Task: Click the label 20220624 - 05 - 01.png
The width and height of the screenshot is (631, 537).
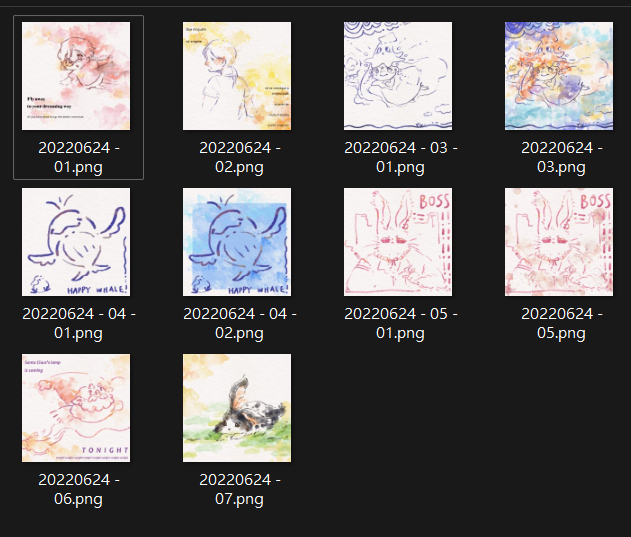Action: coord(401,323)
